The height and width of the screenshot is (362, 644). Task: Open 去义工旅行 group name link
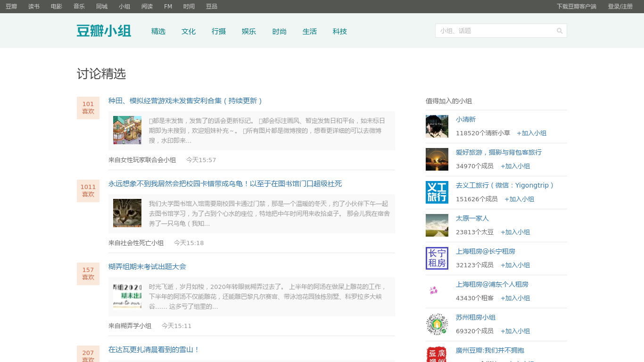504,186
